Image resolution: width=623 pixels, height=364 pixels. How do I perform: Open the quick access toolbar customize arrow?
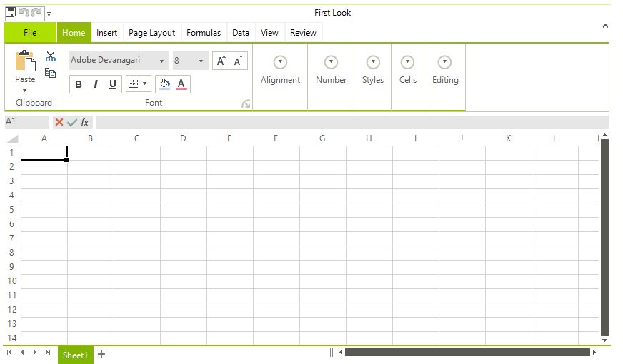49,14
